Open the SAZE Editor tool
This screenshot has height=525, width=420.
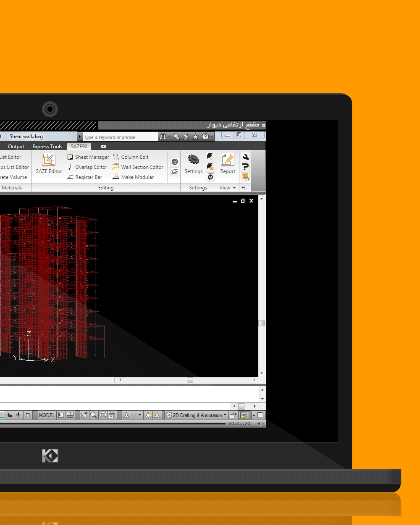[x=49, y=163]
